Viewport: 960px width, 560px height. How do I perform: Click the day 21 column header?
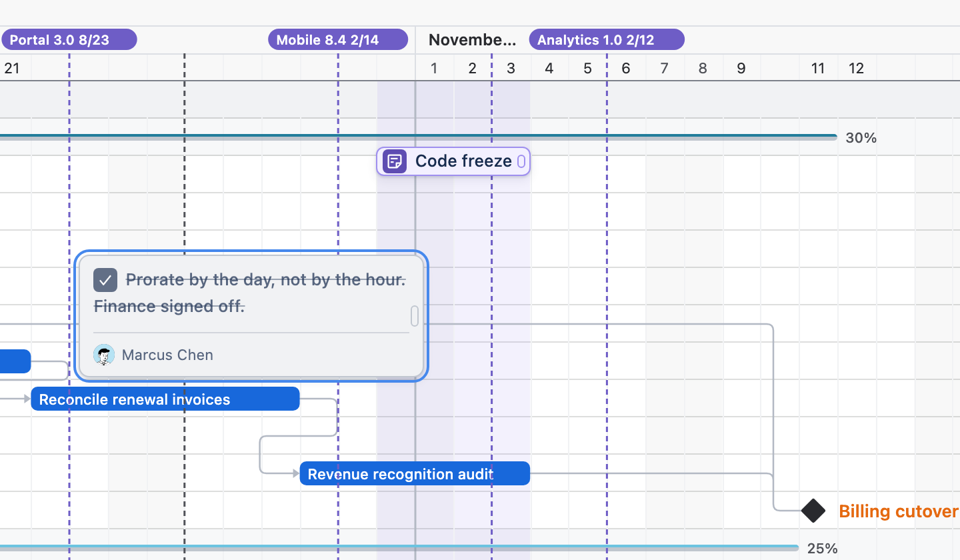point(12,68)
